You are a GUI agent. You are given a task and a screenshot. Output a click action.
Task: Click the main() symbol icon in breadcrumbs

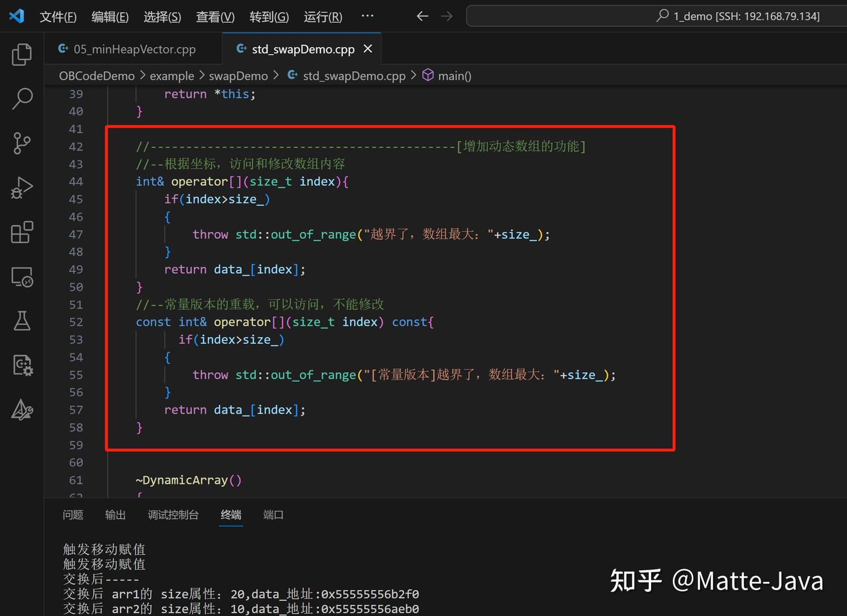pyautogui.click(x=428, y=75)
